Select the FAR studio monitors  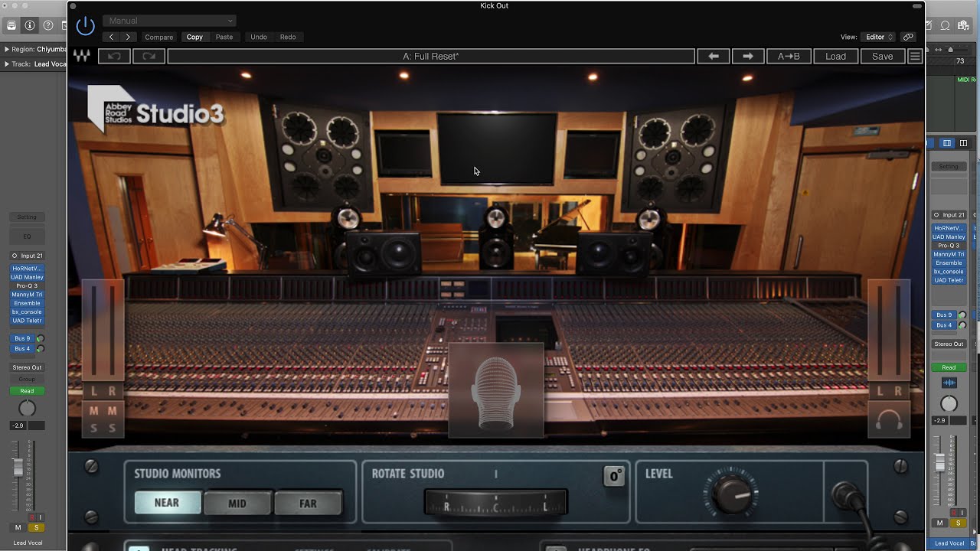(308, 503)
